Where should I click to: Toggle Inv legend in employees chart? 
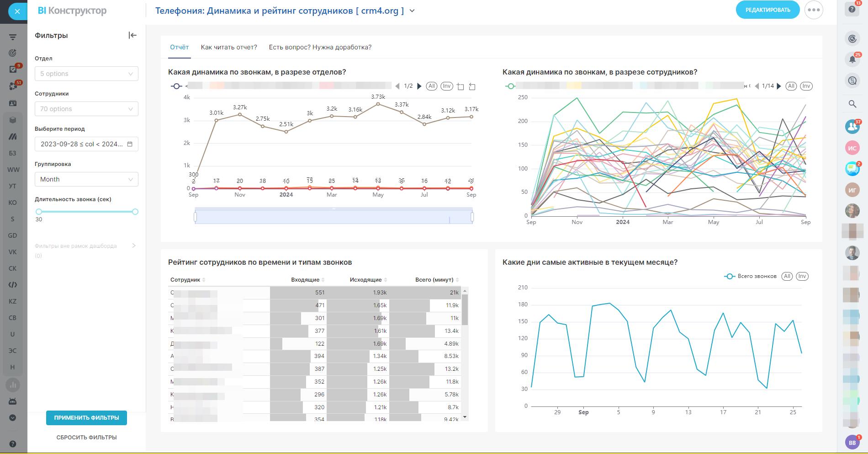coord(806,86)
